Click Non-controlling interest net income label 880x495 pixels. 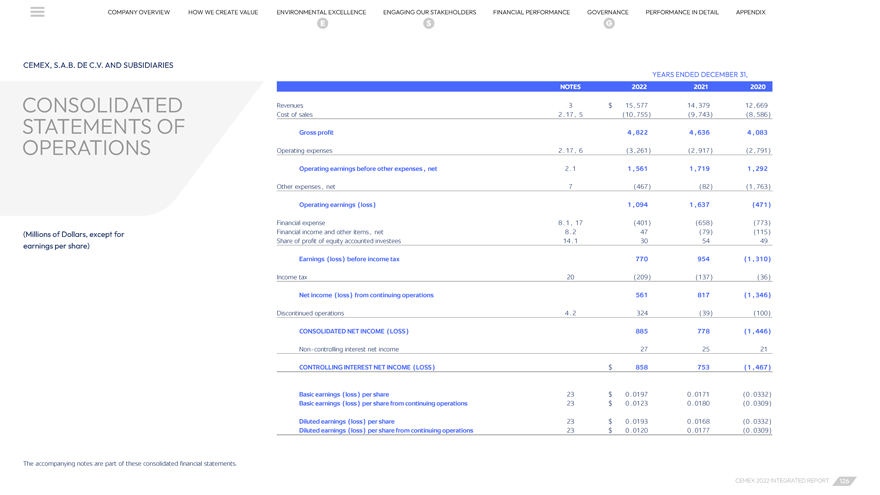click(x=349, y=349)
